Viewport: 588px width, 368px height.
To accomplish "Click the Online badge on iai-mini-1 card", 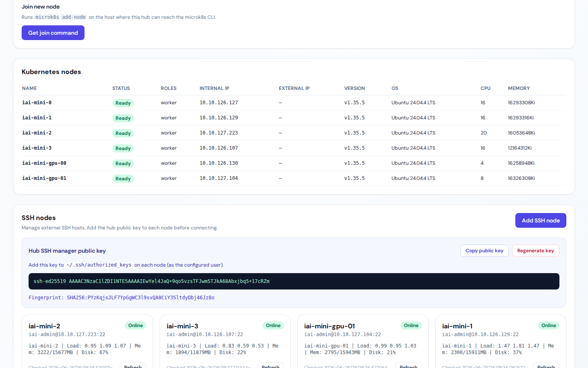I will pos(549,325).
